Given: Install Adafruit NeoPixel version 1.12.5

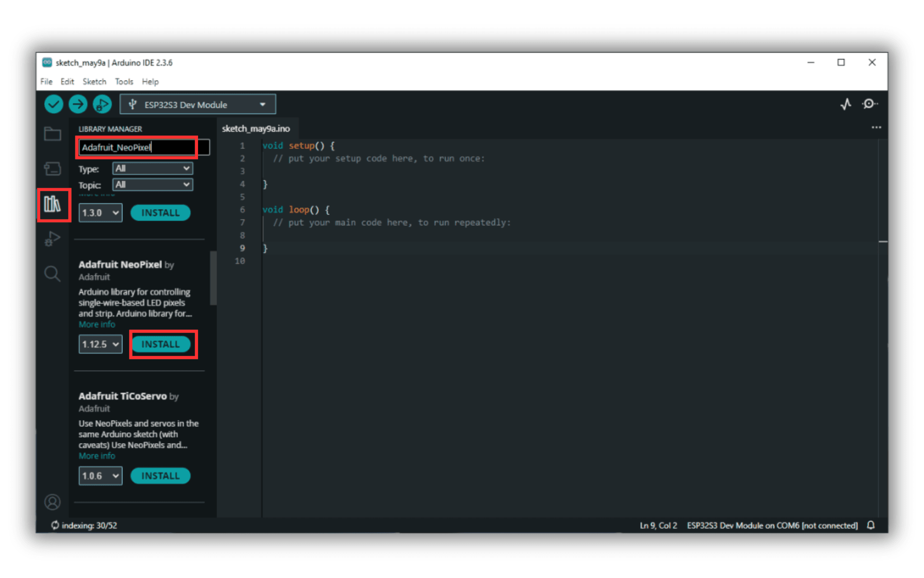Looking at the screenshot, I should (161, 344).
